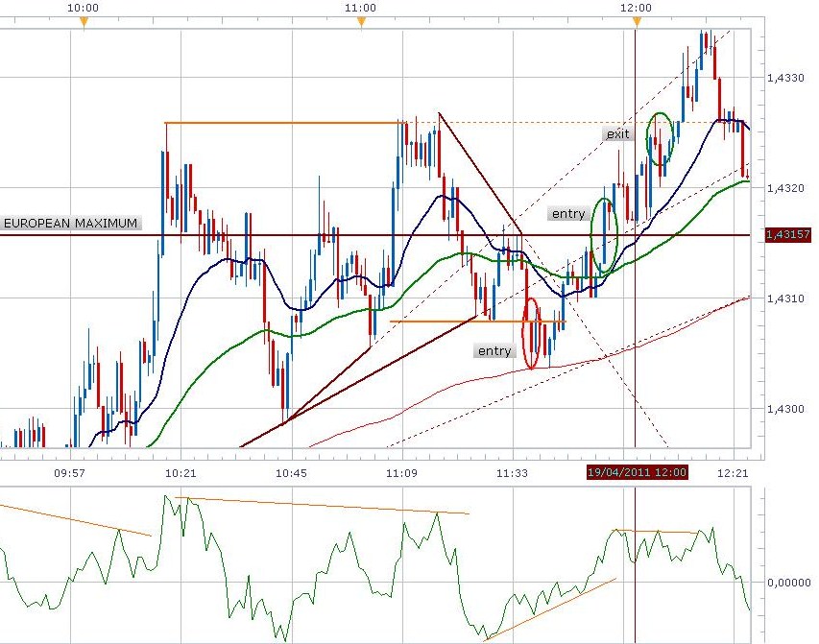
Task: Click the 11:33 time axis label
Action: click(x=513, y=474)
